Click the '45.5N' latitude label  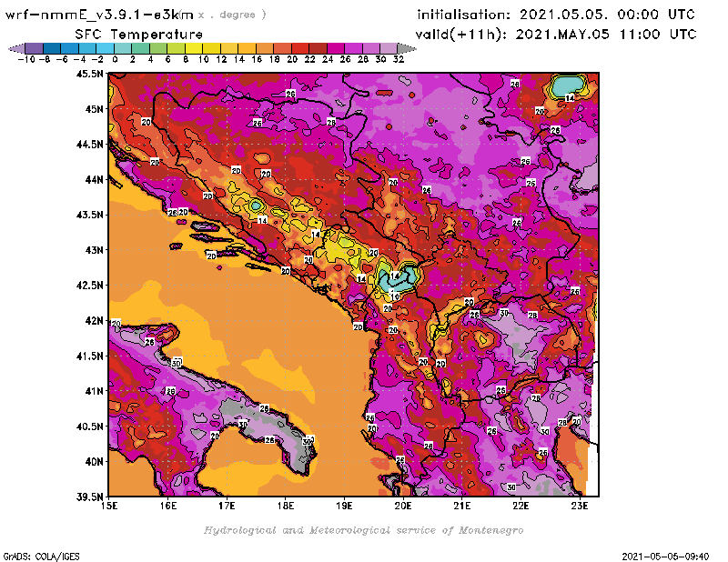coord(89,74)
